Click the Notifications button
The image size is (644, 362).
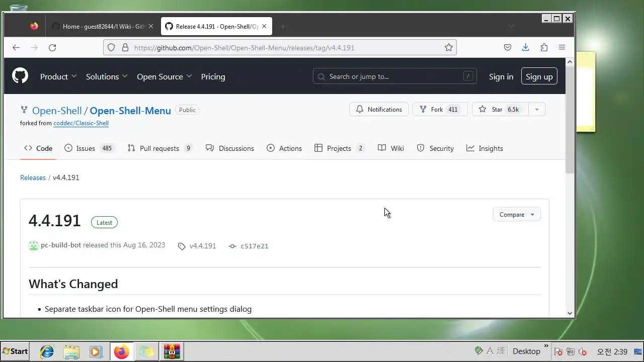379,109
